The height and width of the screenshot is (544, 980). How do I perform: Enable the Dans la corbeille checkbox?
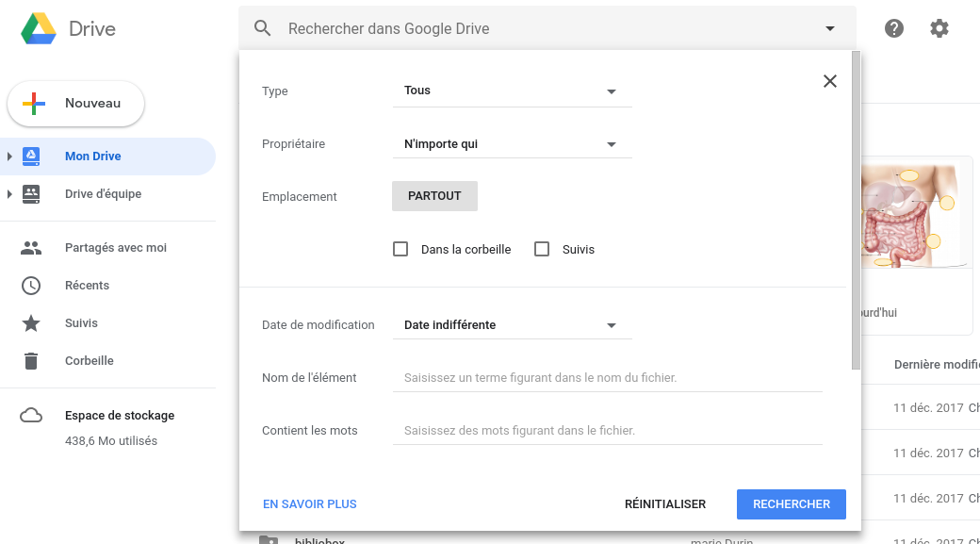point(400,248)
